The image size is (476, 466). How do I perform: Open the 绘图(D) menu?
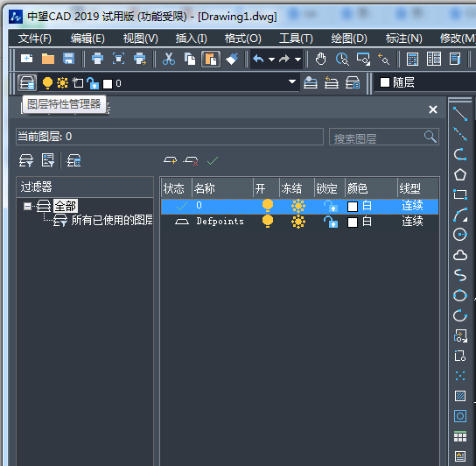point(349,39)
